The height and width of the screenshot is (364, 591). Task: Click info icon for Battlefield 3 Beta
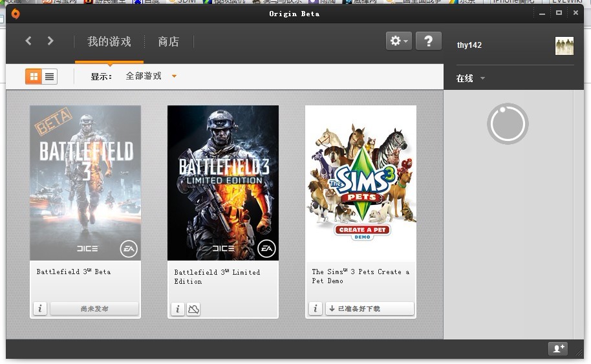coord(39,309)
